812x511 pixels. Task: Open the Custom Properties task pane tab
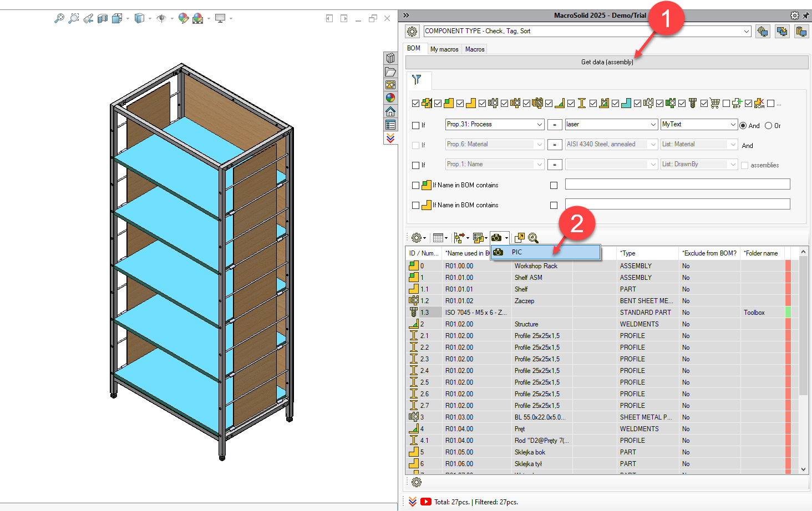click(x=390, y=125)
